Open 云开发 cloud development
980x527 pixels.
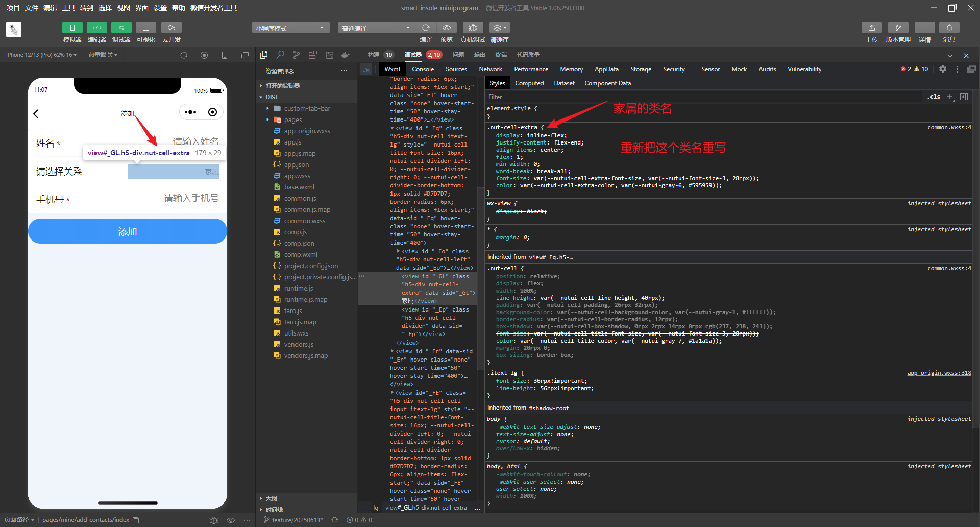(171, 28)
